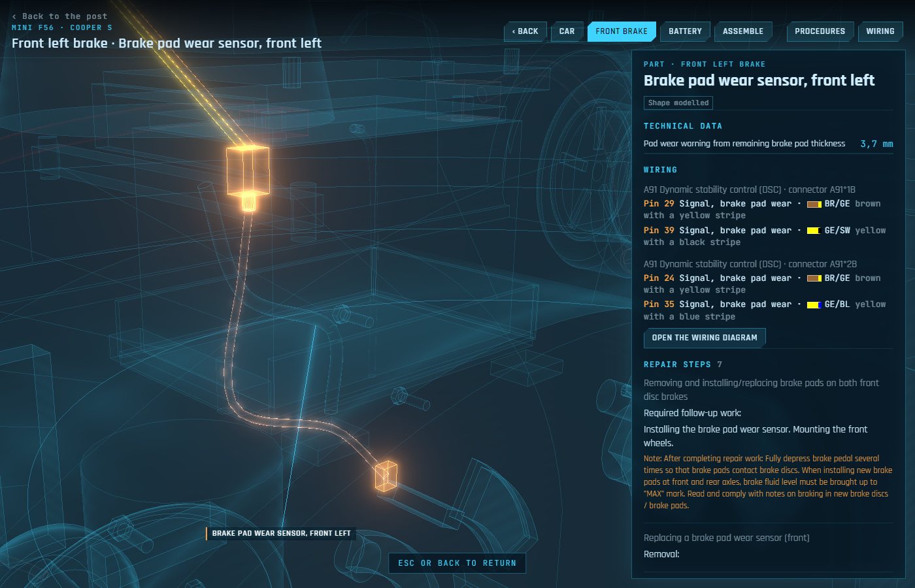915x588 pixels.
Task: Click the Back button in top navigation
Action: coord(525,31)
